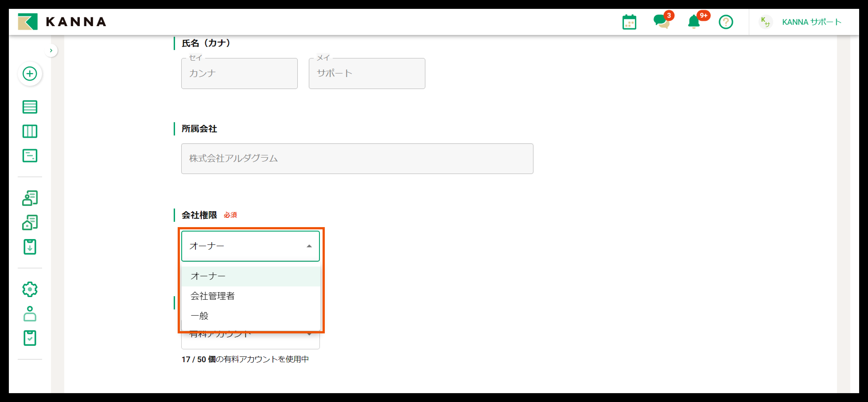Open the user account icon in sidebar
Image resolution: width=868 pixels, height=402 pixels.
point(30,313)
